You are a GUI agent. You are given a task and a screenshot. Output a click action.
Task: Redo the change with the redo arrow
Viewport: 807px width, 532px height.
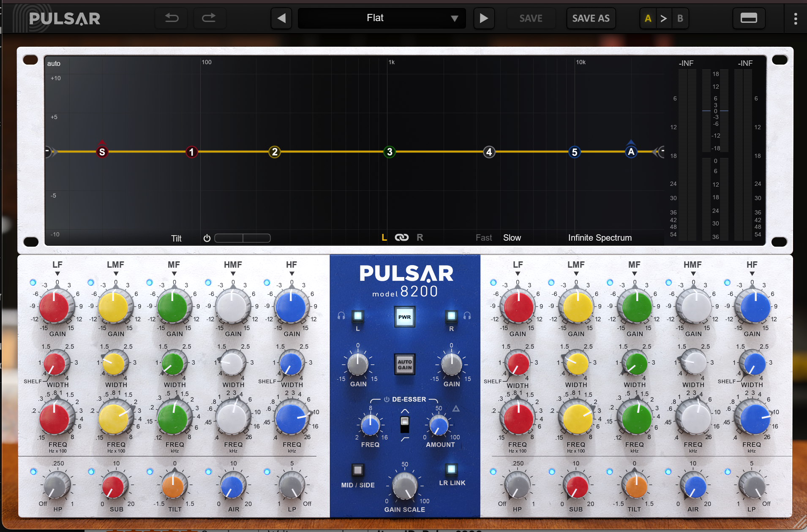click(x=209, y=18)
